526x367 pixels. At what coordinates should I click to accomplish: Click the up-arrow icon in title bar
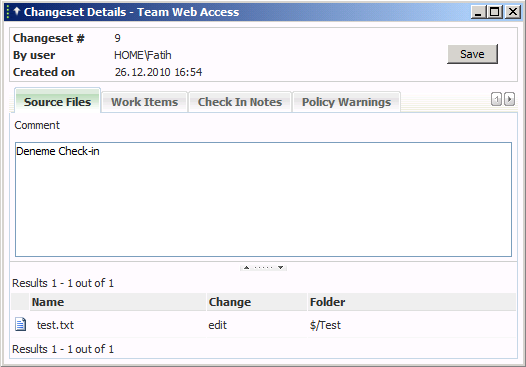pos(16,11)
